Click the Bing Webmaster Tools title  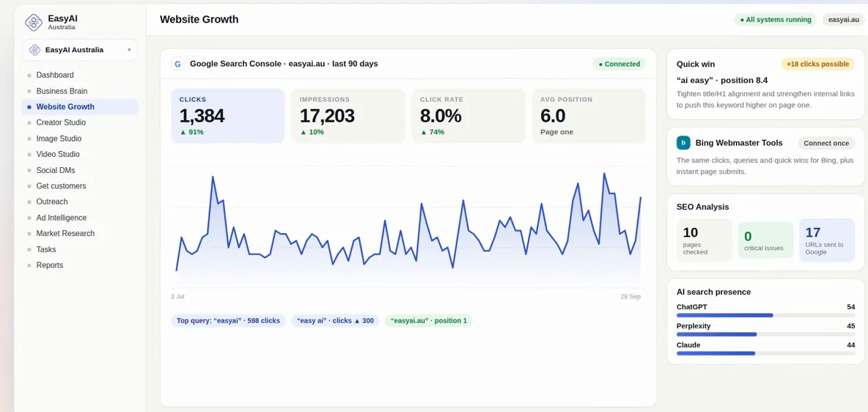[x=739, y=143]
